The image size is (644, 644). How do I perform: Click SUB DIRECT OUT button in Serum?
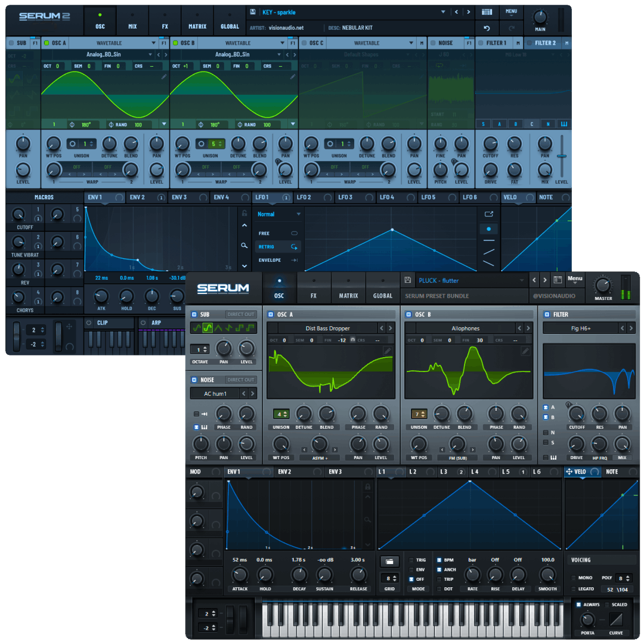click(241, 314)
